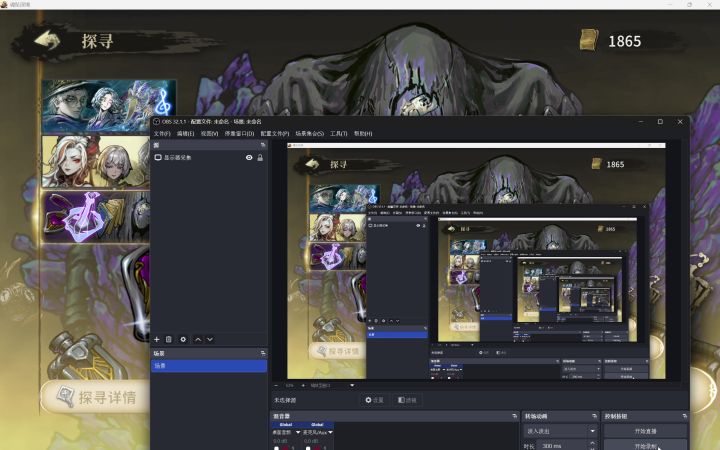Open source properties gear icon
The width and height of the screenshot is (720, 450).
[183, 339]
